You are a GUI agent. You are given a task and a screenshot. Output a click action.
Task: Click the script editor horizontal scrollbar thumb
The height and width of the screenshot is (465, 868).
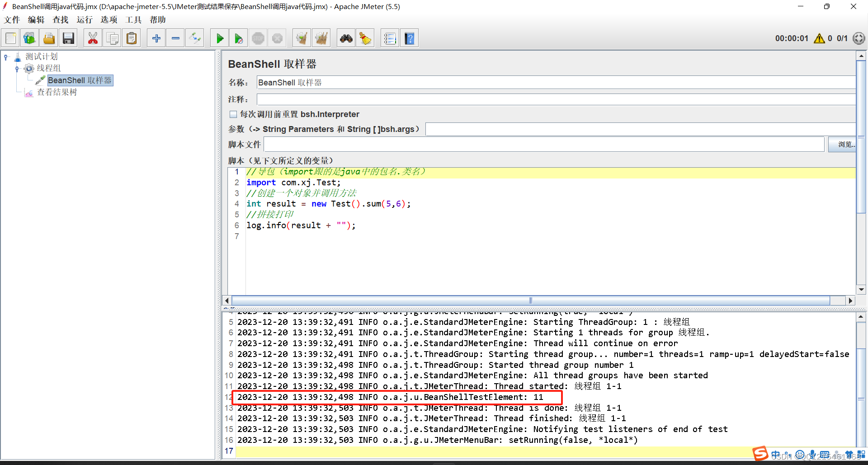pyautogui.click(x=531, y=301)
